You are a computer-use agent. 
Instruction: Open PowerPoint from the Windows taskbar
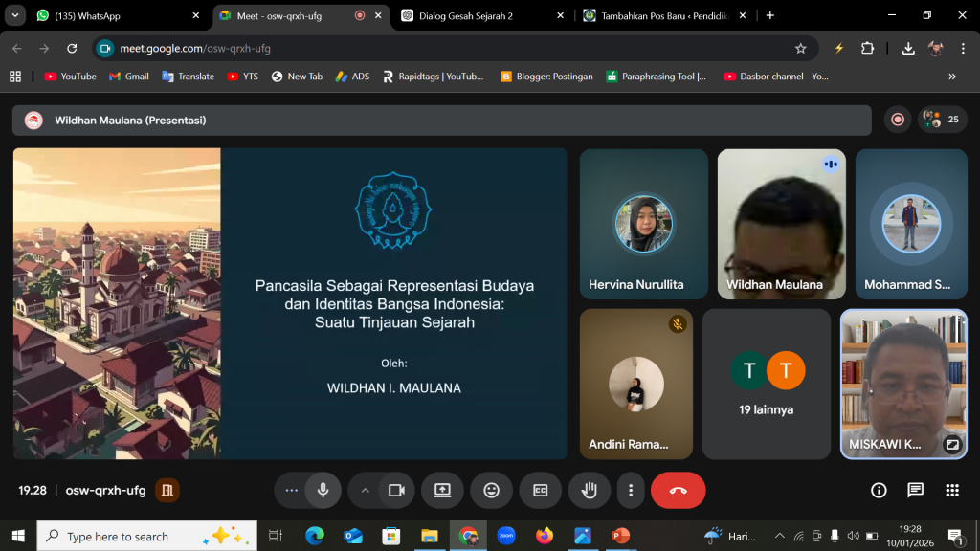[x=621, y=536]
